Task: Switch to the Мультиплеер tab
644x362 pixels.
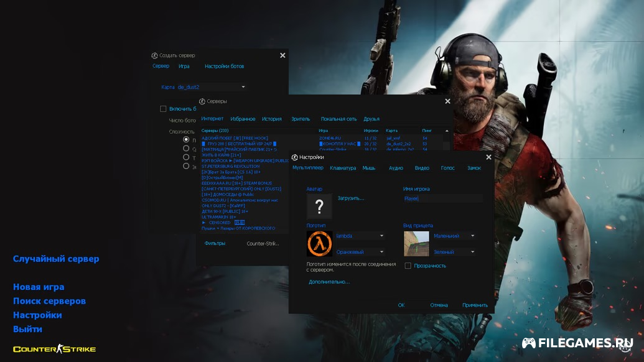Action: click(307, 168)
